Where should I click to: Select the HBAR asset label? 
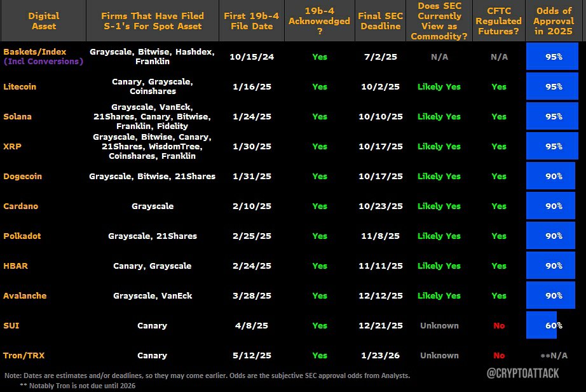pyautogui.click(x=16, y=266)
